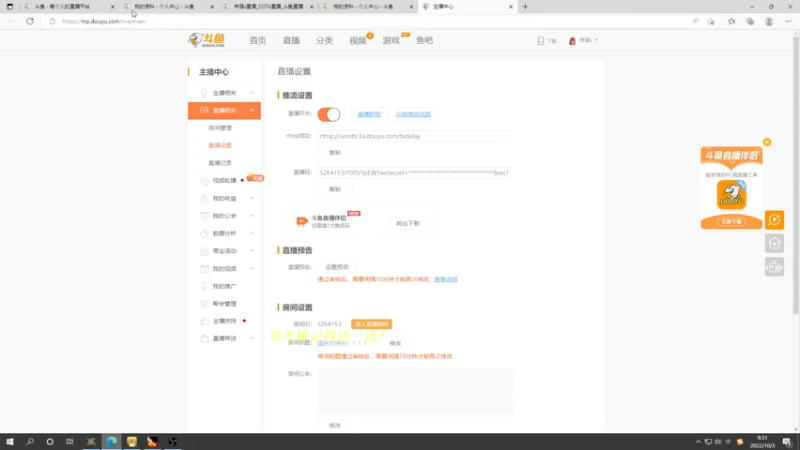Viewport: 800px width, 450px height.
Task: Expand the 数据分析 section chevron
Action: [252, 233]
